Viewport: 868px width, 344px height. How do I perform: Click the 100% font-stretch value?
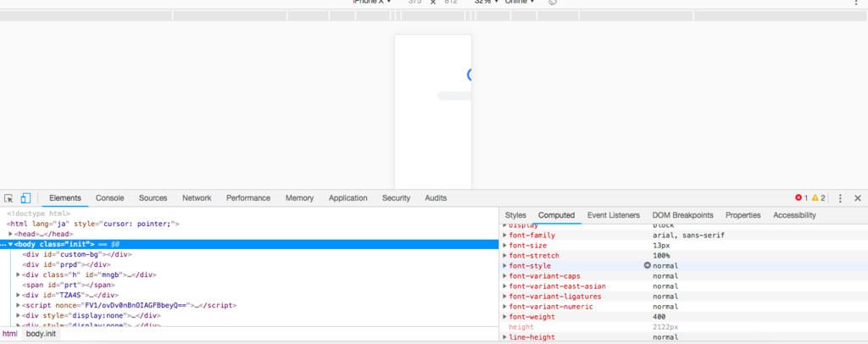tap(661, 256)
